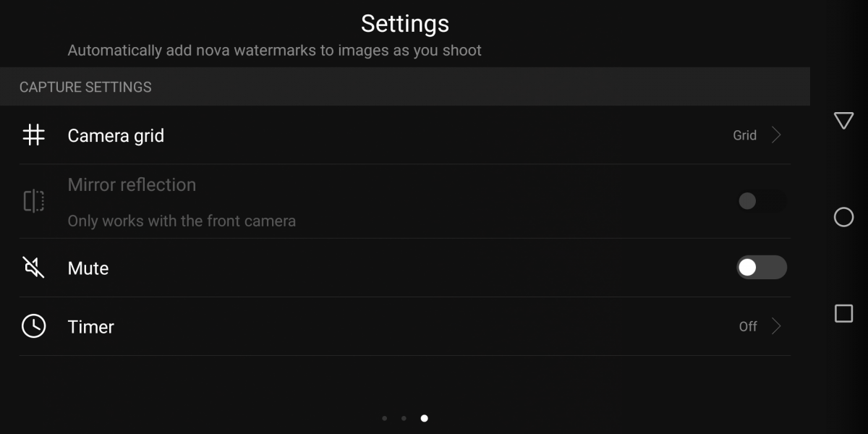The image size is (868, 434).
Task: Tap the active third page dot
Action: pos(424,418)
